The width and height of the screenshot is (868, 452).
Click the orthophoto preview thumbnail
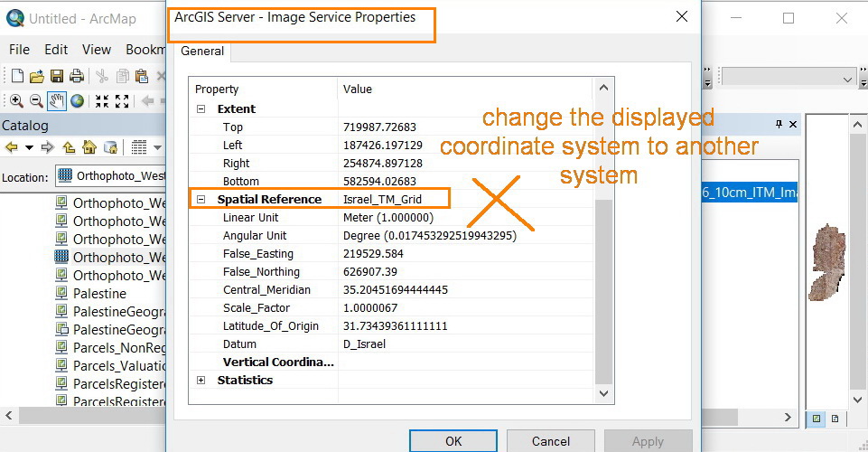pyautogui.click(x=827, y=262)
